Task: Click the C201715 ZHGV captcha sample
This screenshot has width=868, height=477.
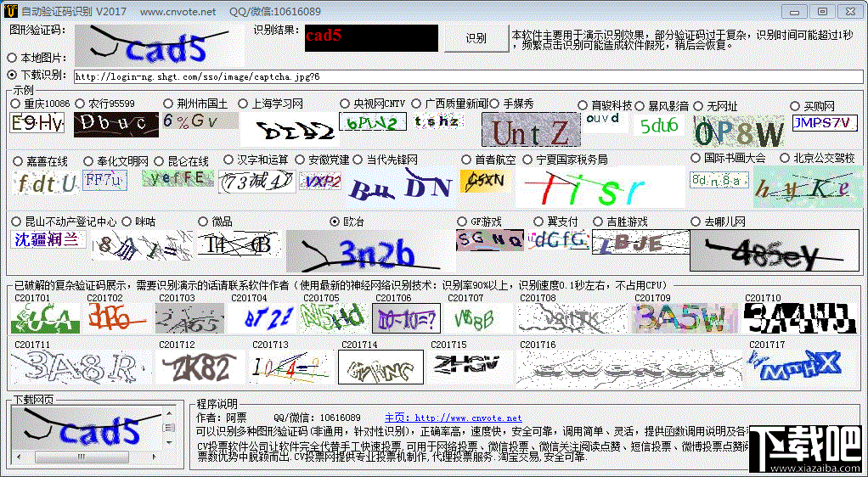Action: tap(470, 368)
